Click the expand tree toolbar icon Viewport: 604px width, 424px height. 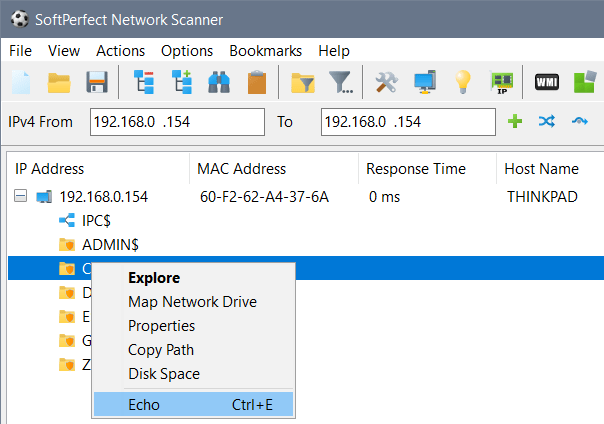point(182,82)
